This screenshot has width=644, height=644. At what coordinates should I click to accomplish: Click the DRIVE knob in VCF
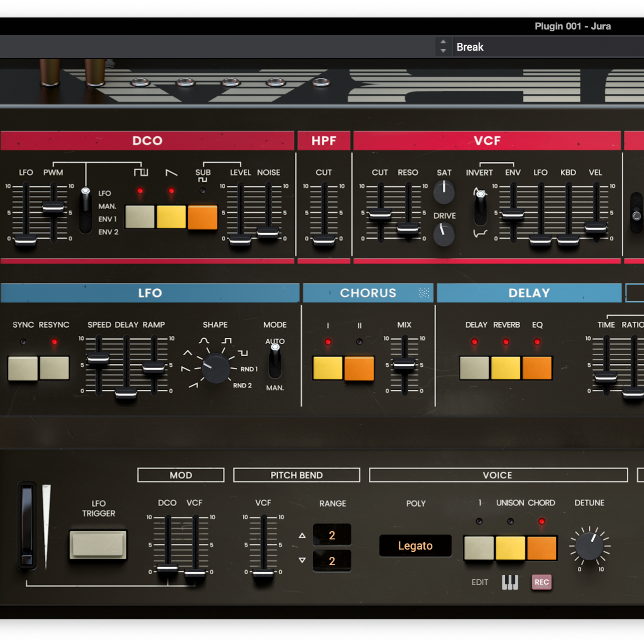point(444,235)
